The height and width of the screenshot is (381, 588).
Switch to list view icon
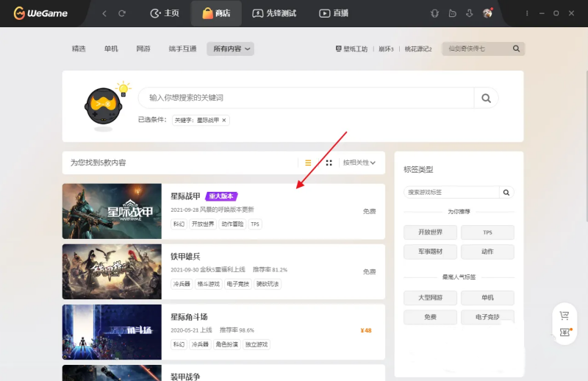[x=308, y=163]
